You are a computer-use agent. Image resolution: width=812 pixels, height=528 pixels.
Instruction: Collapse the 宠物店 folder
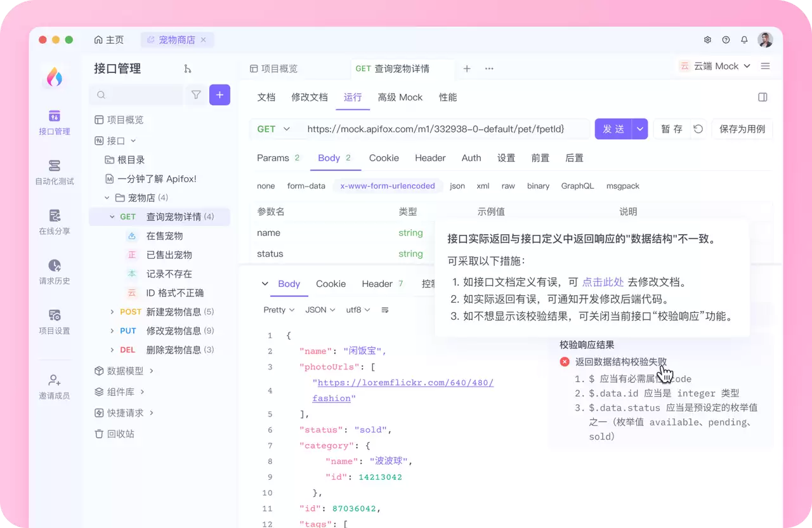tap(107, 197)
